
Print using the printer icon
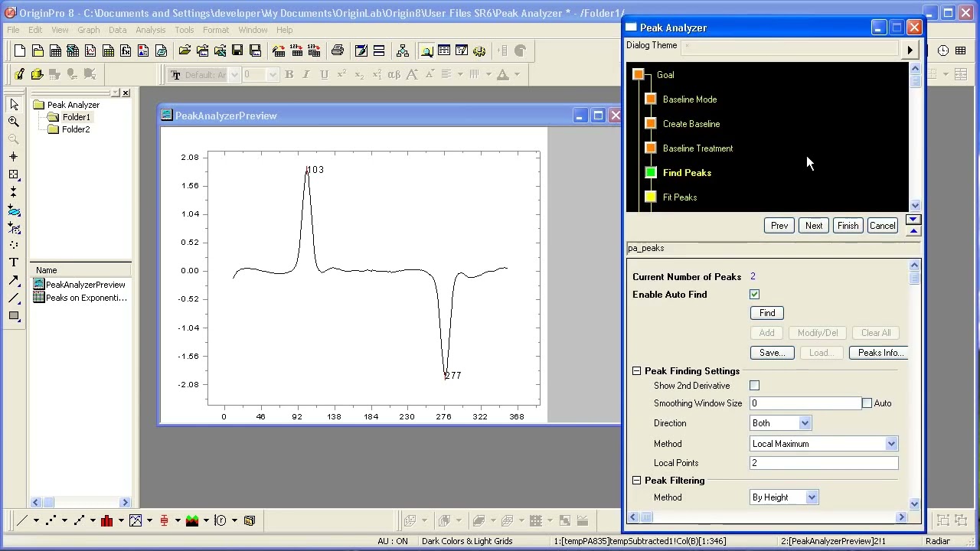[338, 51]
